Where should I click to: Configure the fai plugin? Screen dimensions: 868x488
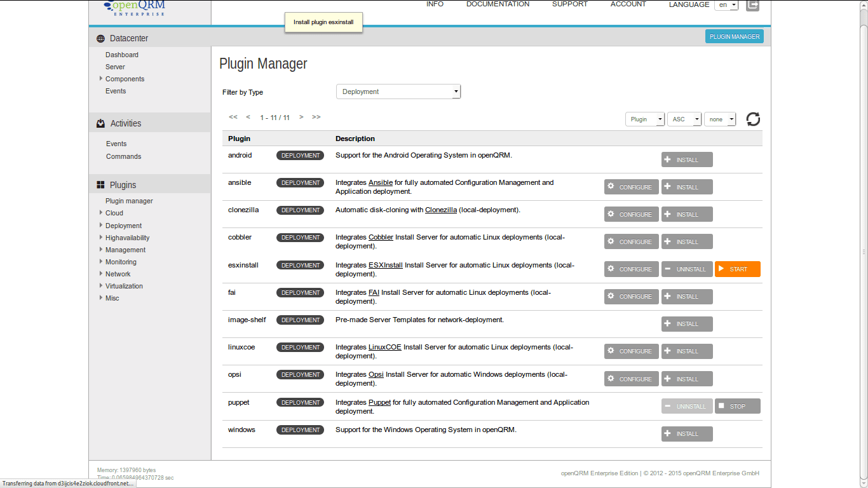coord(631,296)
